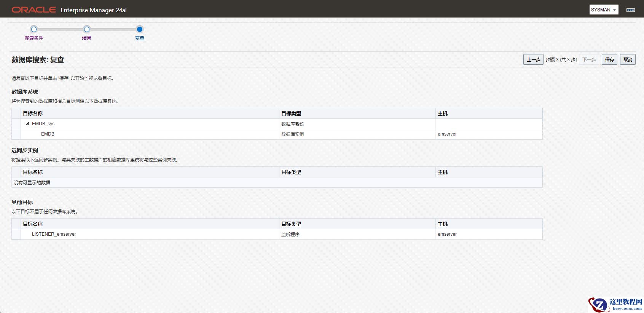
Task: Go to the 搜索条件 wizard step
Action: (34, 38)
